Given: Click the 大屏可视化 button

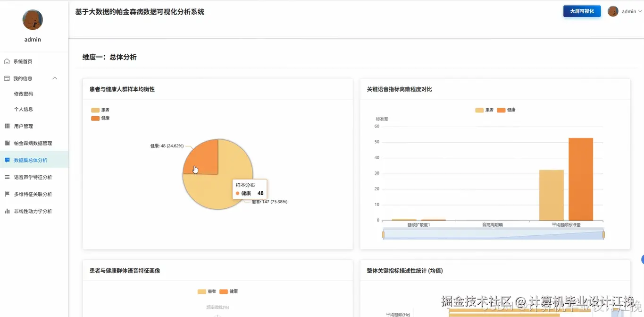Looking at the screenshot, I should point(582,11).
